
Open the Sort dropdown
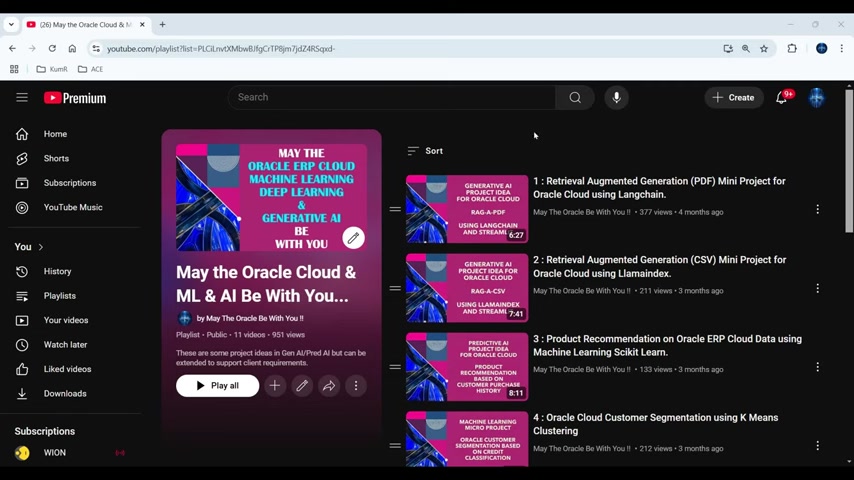[x=425, y=151]
